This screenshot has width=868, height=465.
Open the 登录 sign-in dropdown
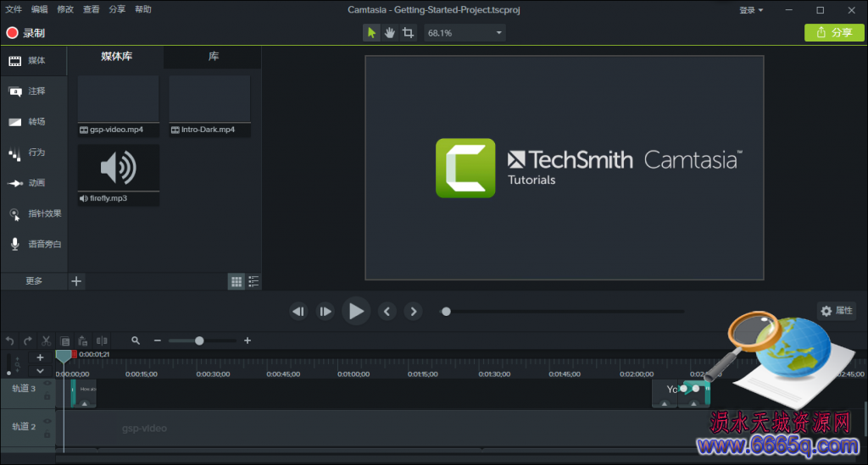751,10
